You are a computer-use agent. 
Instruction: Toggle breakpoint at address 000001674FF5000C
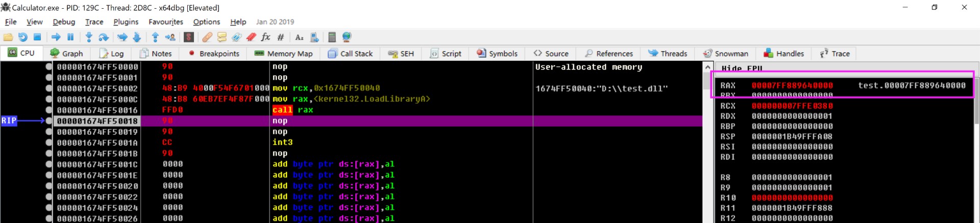pyautogui.click(x=49, y=99)
